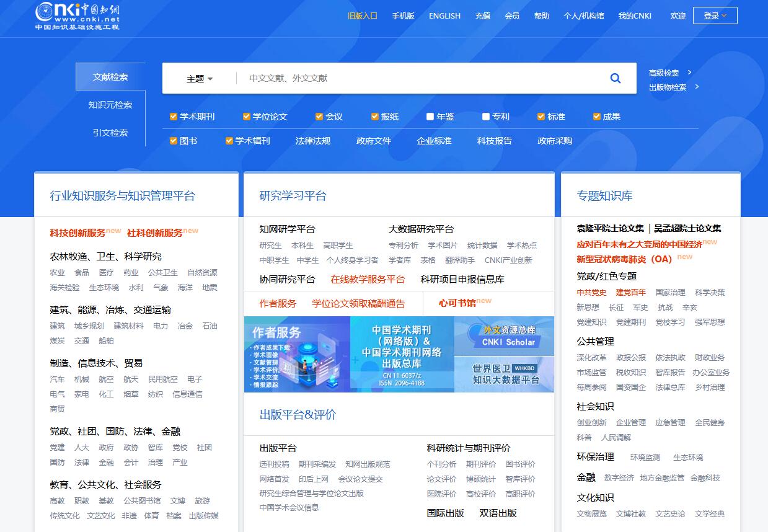768x532 pixels.
Task: Click the 作者服务 banner image
Action: pos(297,355)
